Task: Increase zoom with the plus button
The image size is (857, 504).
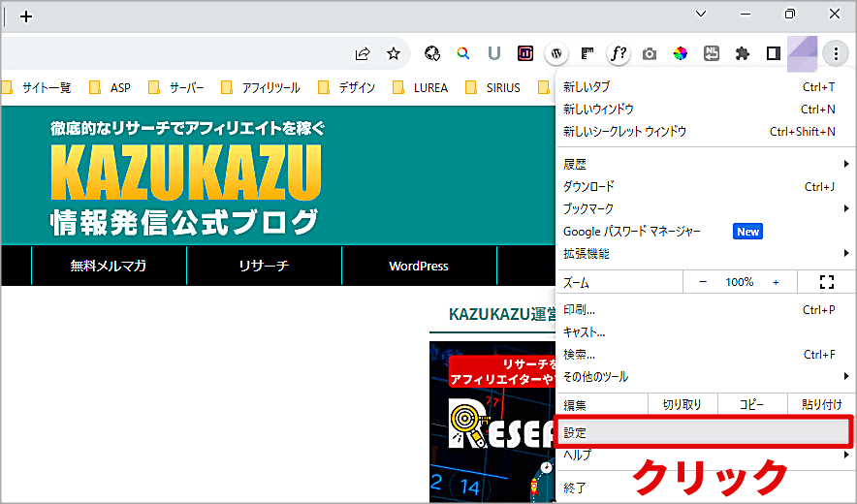Action: pyautogui.click(x=776, y=282)
